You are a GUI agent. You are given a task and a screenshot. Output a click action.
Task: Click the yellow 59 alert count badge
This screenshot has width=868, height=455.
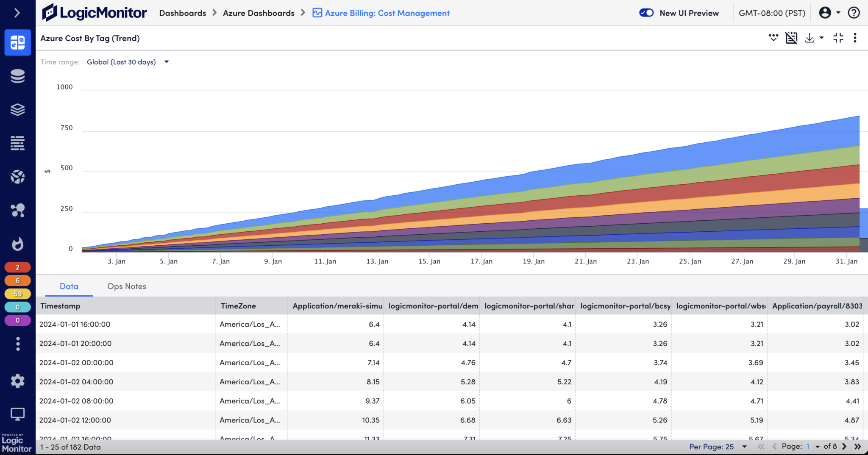pos(17,294)
